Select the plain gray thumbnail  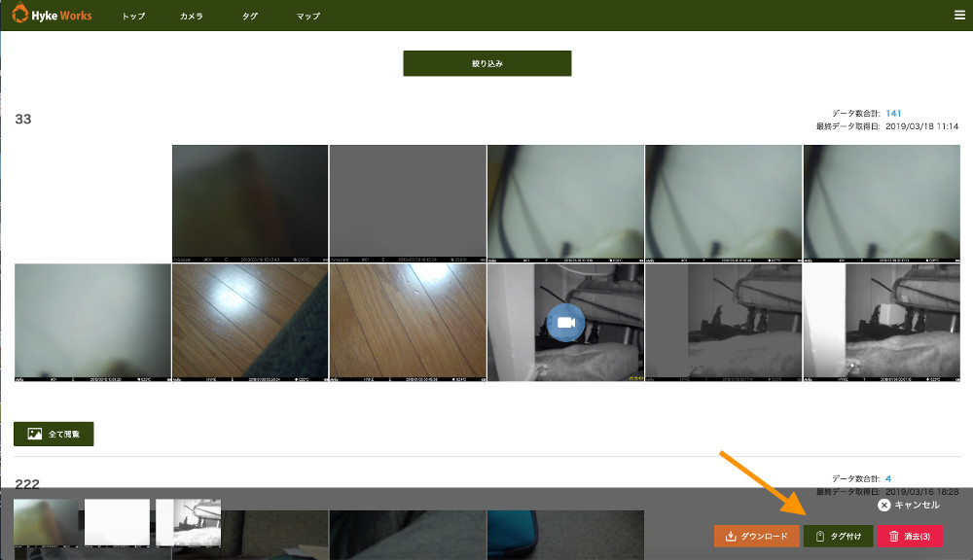click(x=408, y=202)
